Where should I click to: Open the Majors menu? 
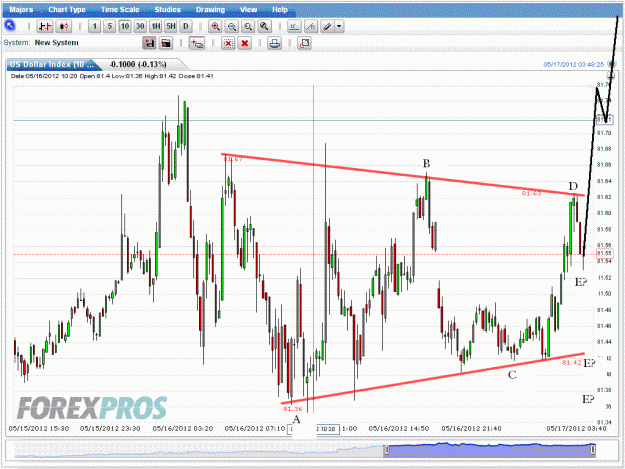pos(21,10)
